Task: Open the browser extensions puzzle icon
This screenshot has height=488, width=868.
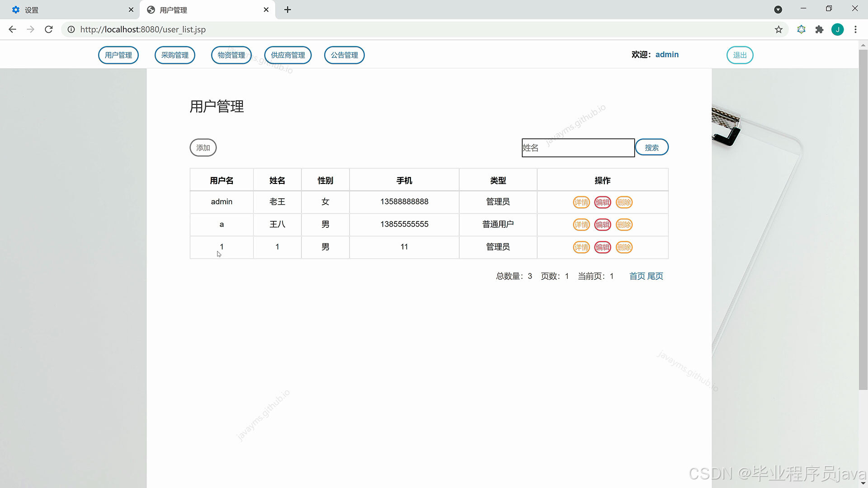Action: pos(819,29)
